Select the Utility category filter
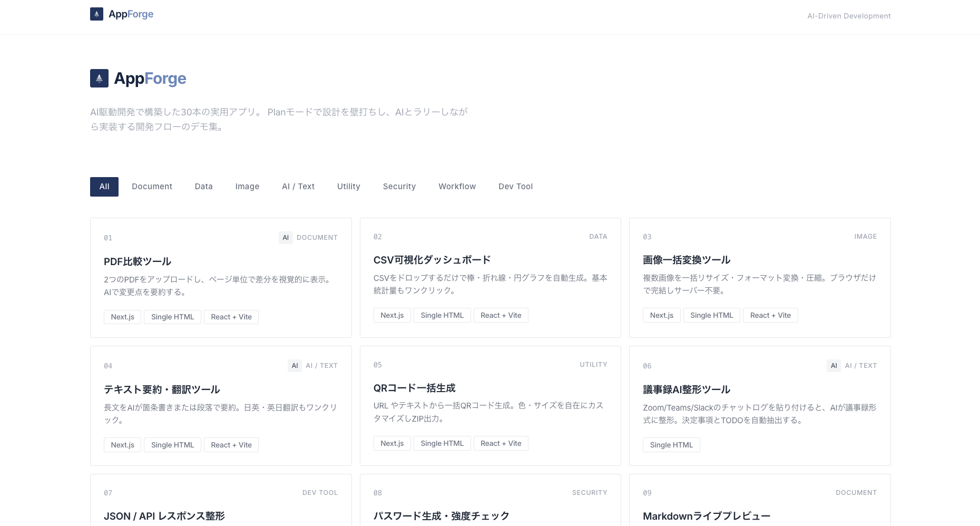 (348, 187)
